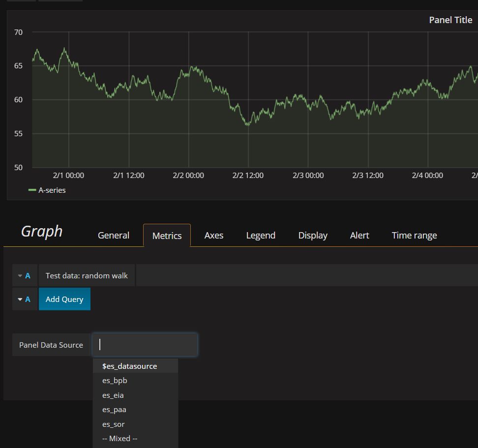This screenshot has width=478, height=448.
Task: Focus the Panel Data Source input field
Action: [145, 345]
